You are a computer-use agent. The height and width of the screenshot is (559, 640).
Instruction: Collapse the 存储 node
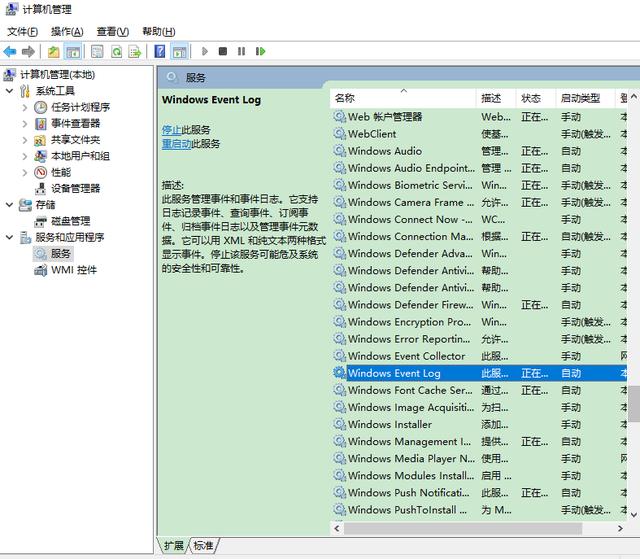tap(9, 205)
